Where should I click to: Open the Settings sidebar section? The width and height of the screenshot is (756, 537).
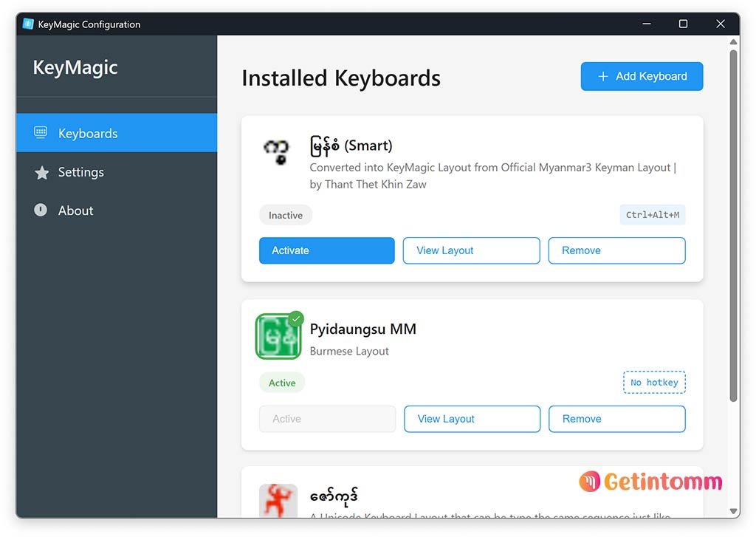117,172
